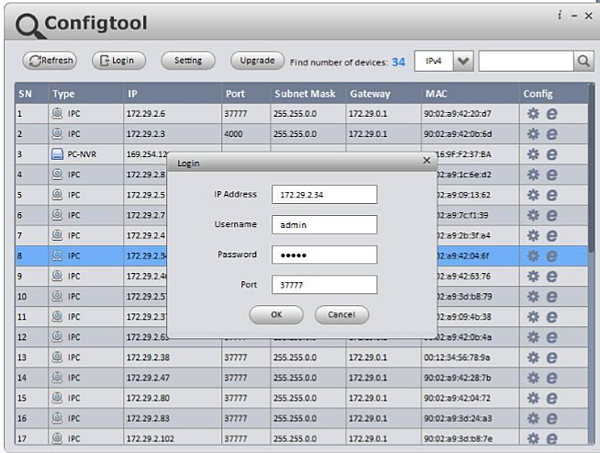Focus the Password field

click(x=324, y=255)
